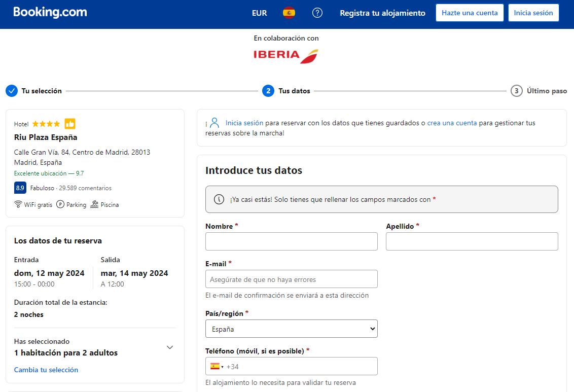Click the 'Inicia sesión' header button
The height and width of the screenshot is (392, 574).
(x=533, y=13)
